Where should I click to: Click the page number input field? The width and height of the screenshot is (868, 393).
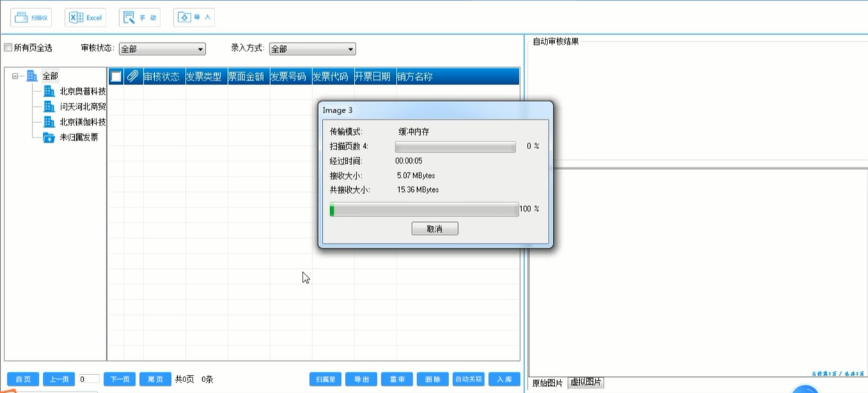tap(90, 380)
